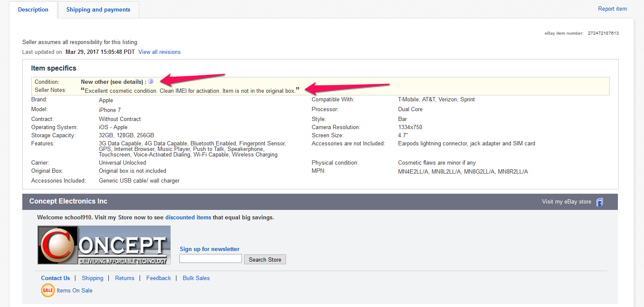Open the Returns store link

pos(125,278)
